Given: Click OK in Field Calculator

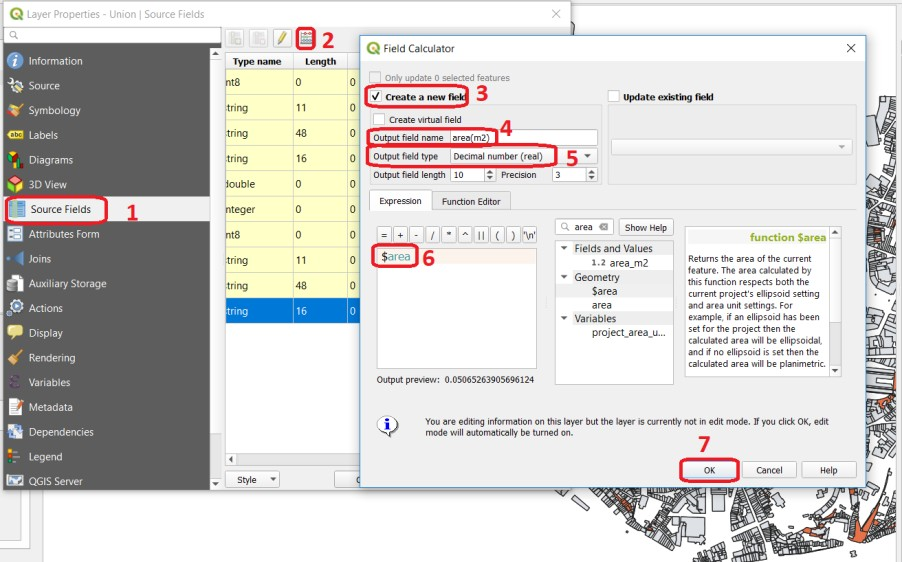Looking at the screenshot, I should point(709,470).
